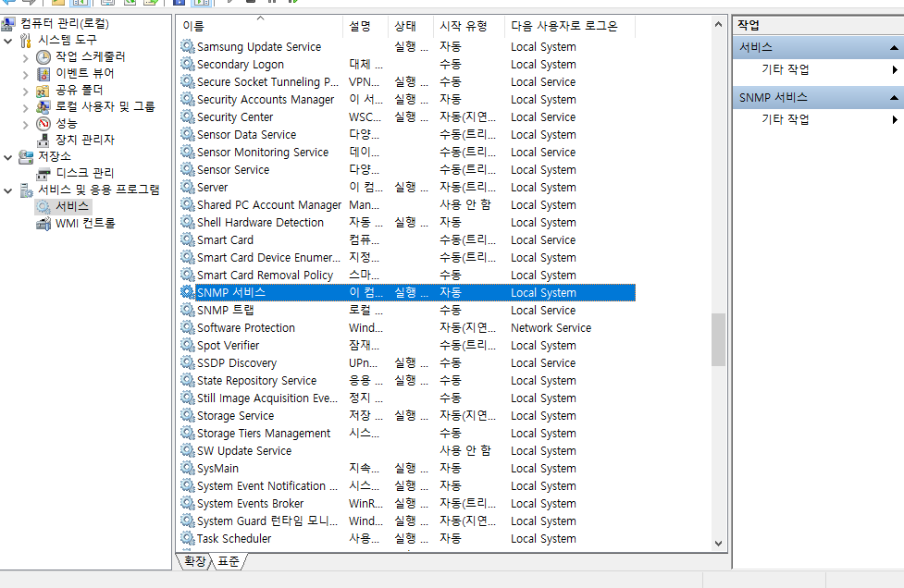Select the Smart Card Removal Policy service
The height and width of the screenshot is (588, 904).
click(x=407, y=276)
